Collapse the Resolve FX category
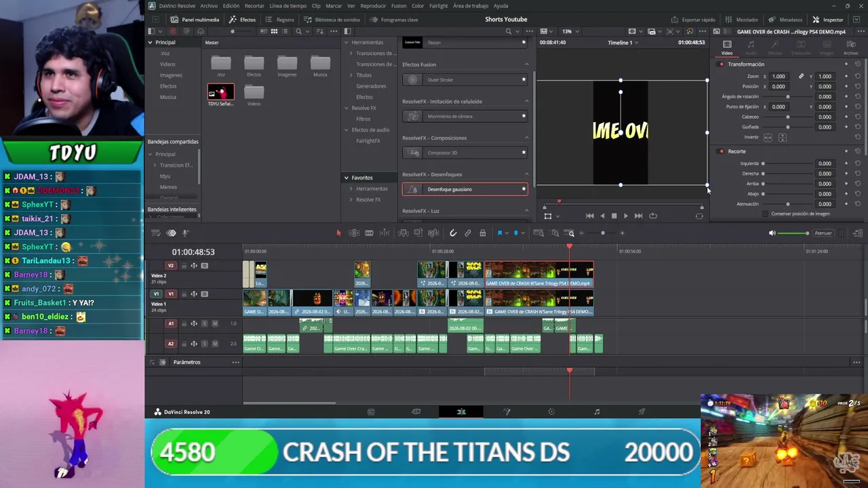The width and height of the screenshot is (868, 488). pos(346,108)
